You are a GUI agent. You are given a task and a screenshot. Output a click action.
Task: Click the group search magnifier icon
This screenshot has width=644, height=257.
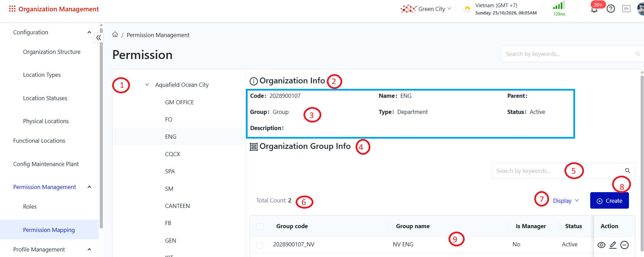(x=628, y=171)
